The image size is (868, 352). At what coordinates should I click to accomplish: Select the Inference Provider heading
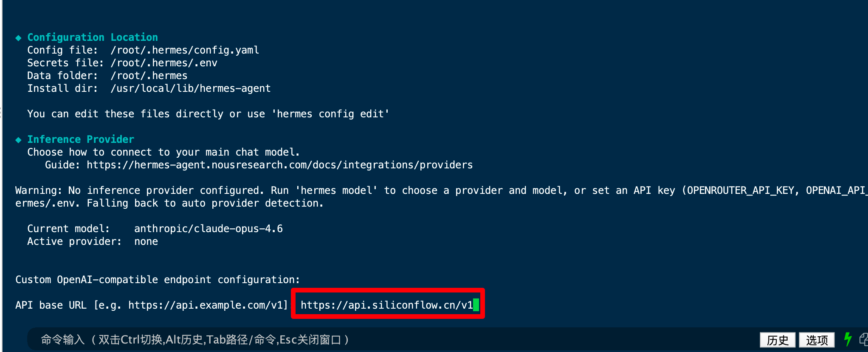(x=81, y=139)
